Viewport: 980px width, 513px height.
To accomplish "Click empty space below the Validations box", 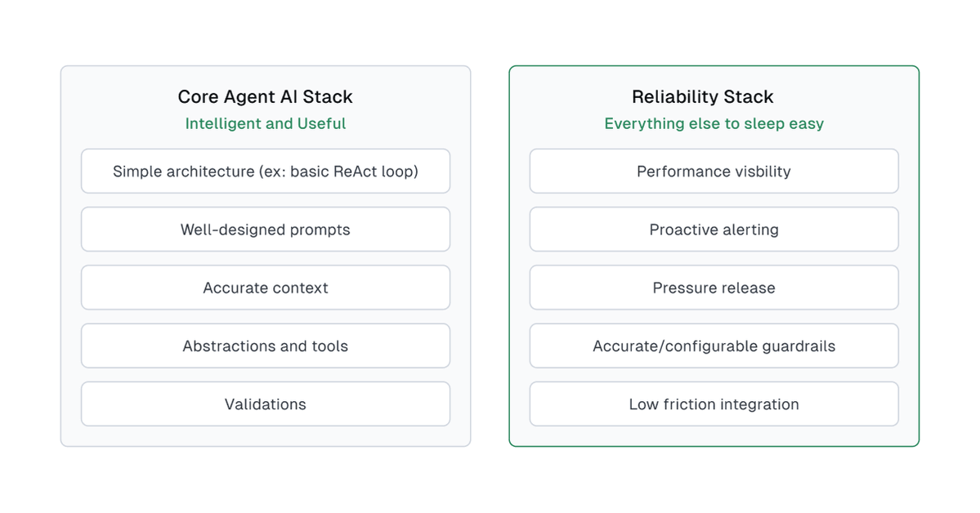I will click(265, 436).
